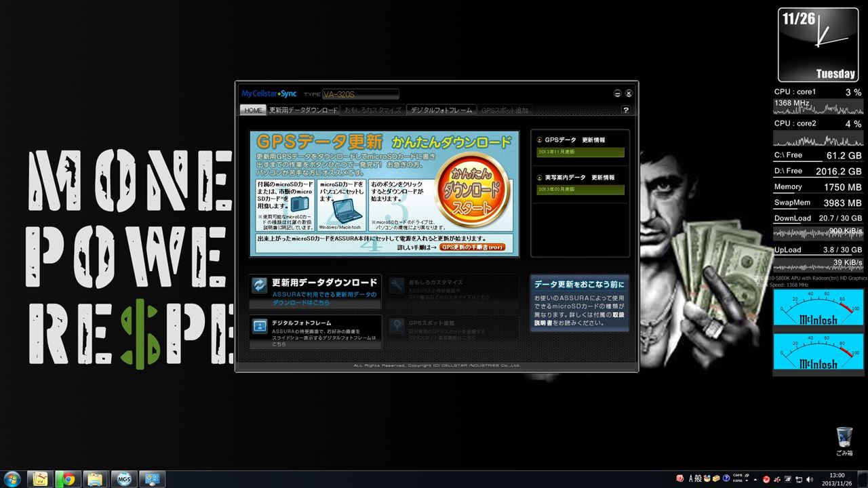Open the デジタルフォトフレーム description panel
868x488 pixels.
(x=315, y=332)
